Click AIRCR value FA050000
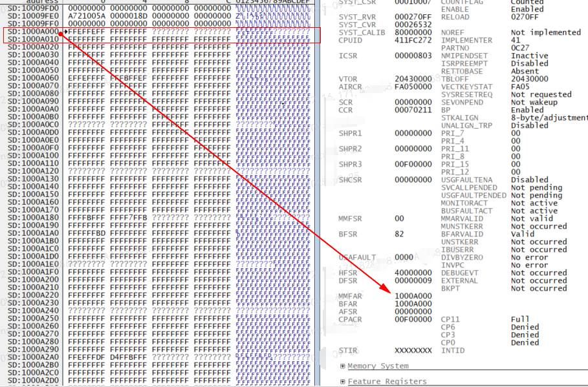 (413, 87)
